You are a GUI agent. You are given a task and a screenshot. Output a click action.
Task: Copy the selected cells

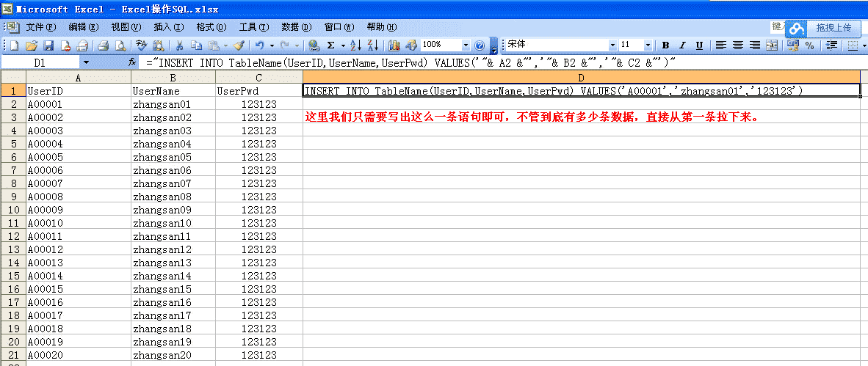pyautogui.click(x=197, y=45)
